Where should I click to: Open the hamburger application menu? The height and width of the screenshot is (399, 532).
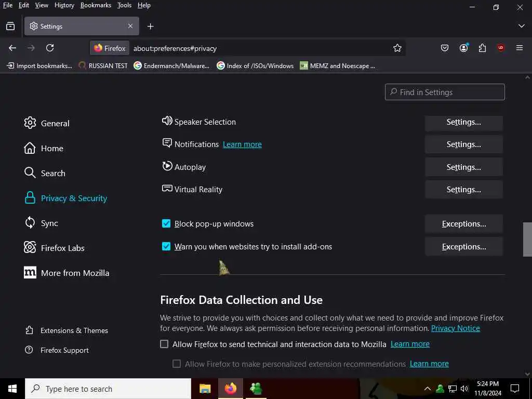pos(520,48)
